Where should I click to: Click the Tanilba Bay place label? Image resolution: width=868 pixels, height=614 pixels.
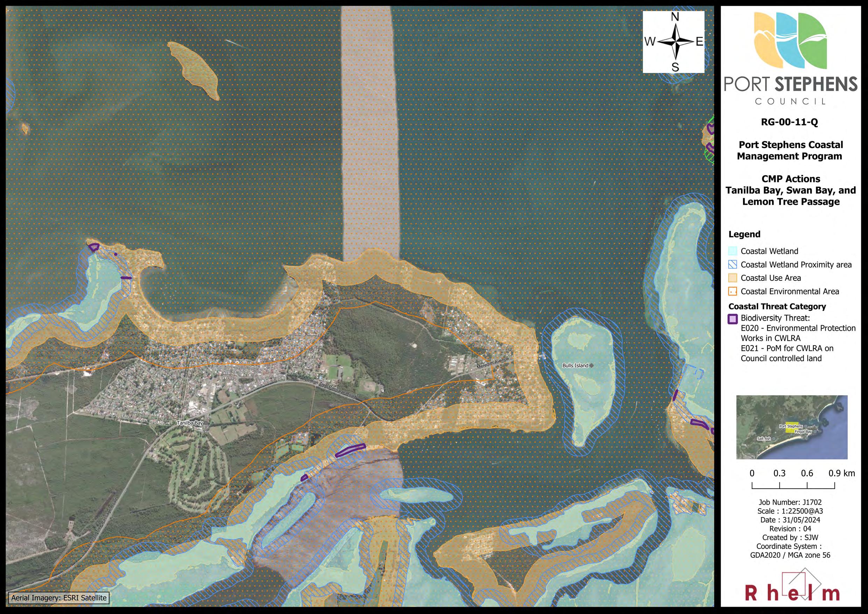(x=190, y=423)
